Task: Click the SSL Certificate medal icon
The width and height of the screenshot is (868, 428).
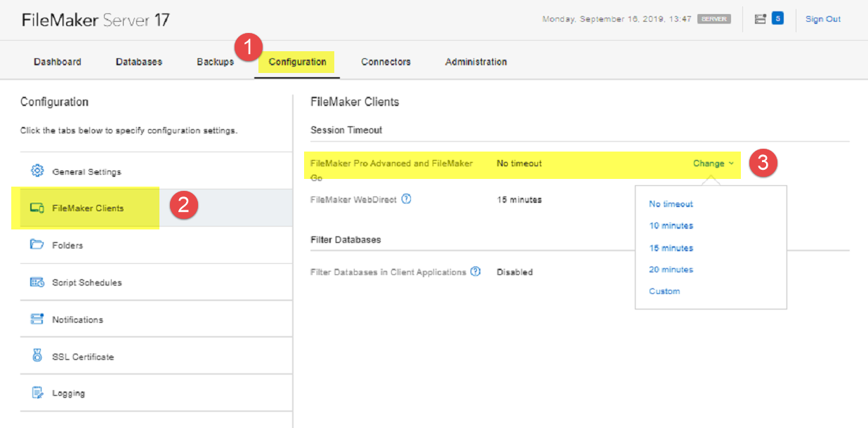Action: (37, 356)
